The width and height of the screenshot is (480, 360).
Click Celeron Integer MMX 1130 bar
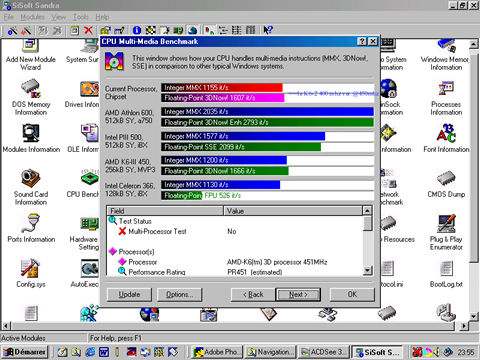(221, 185)
